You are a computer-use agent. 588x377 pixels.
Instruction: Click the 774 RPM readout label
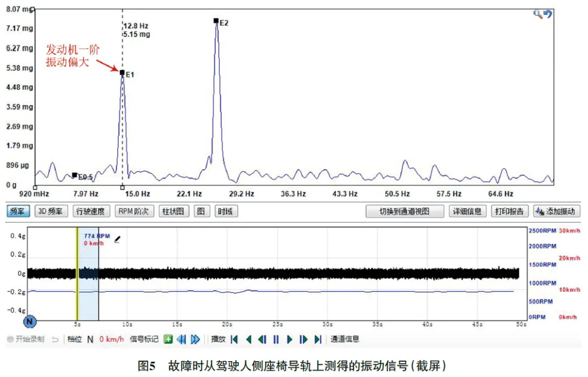97,236
